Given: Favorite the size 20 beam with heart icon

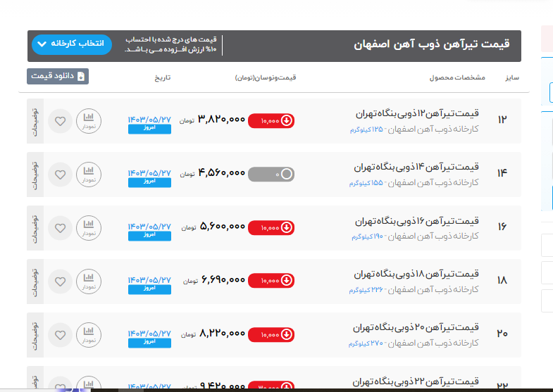Looking at the screenshot, I should pyautogui.click(x=60, y=334).
